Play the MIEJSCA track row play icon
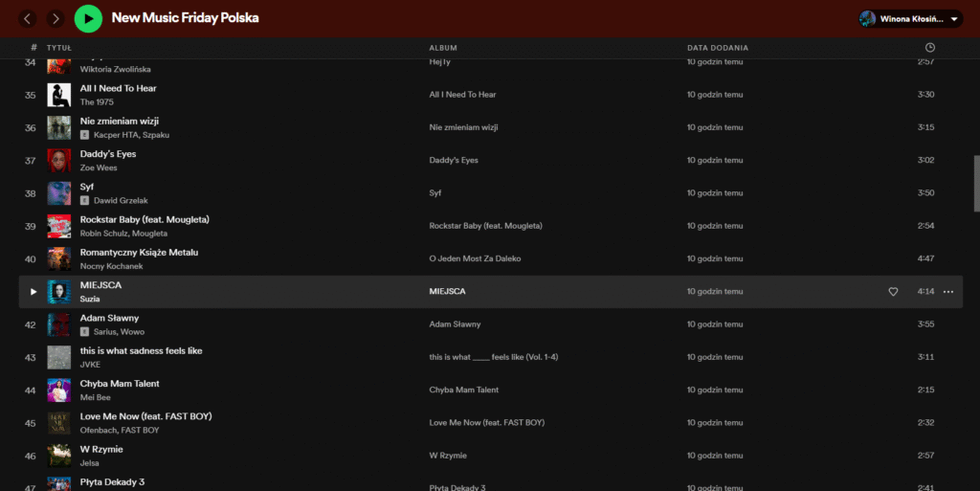The image size is (980, 491). 33,292
